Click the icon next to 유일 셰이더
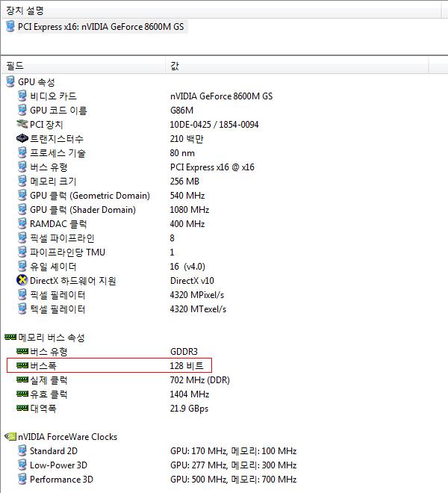The height and width of the screenshot is (493, 448). (x=22, y=266)
